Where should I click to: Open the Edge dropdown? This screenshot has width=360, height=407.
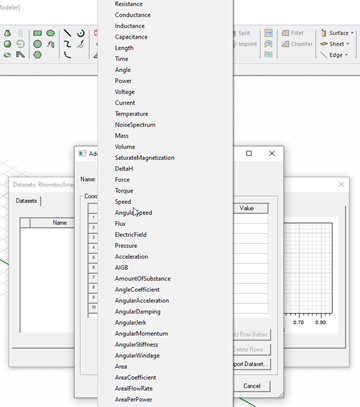tap(334, 55)
